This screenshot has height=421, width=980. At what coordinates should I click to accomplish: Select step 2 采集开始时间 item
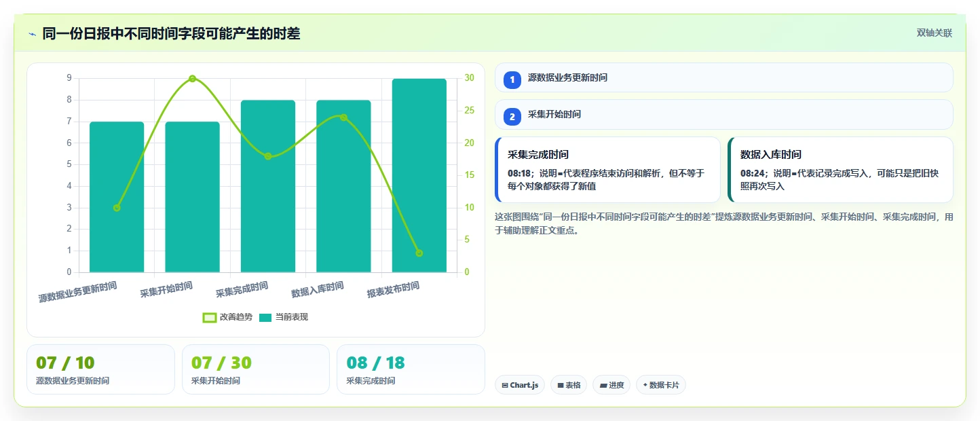[x=724, y=114]
